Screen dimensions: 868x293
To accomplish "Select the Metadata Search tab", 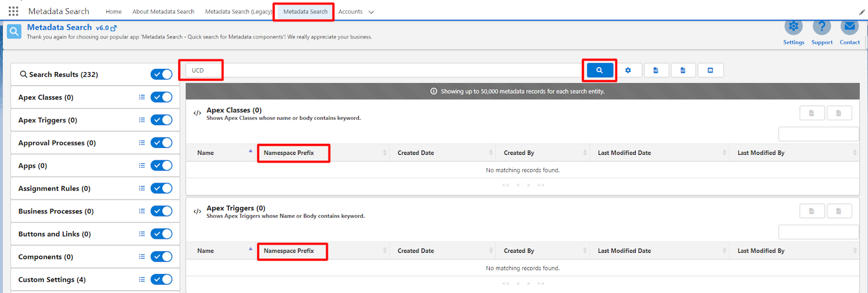I will tap(305, 11).
